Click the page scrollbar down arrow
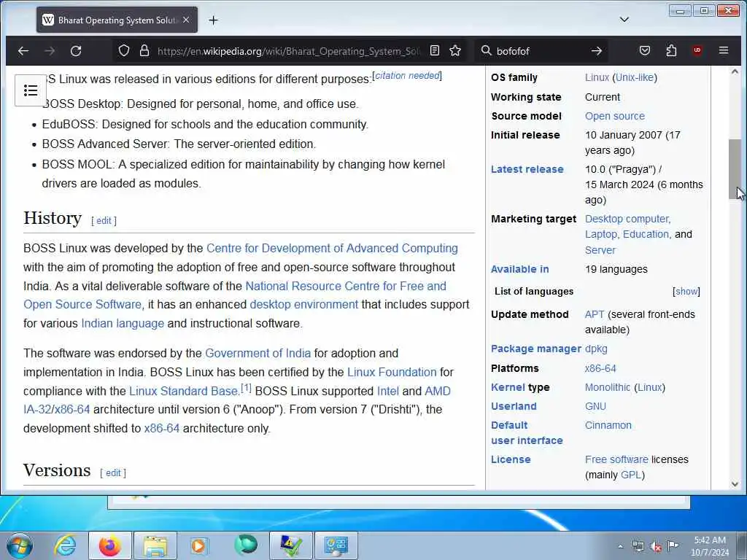The width and height of the screenshot is (747, 560). 735,484
